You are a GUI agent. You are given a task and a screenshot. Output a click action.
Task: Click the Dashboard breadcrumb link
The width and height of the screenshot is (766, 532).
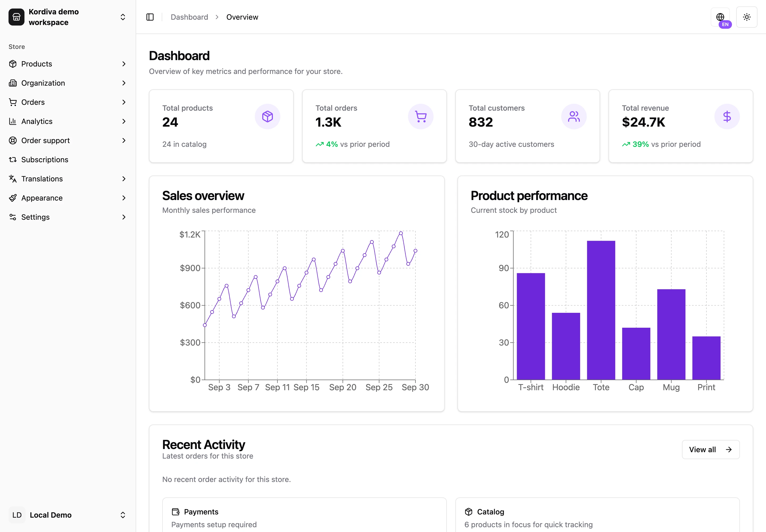(x=189, y=17)
